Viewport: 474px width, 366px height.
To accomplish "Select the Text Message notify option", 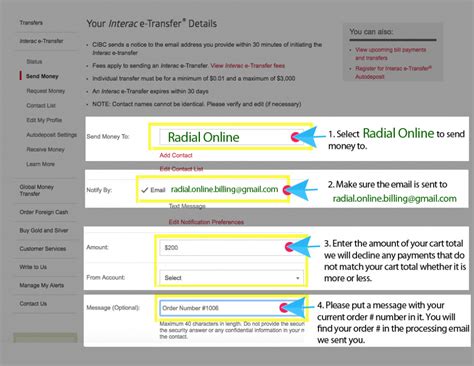I will tap(187, 206).
